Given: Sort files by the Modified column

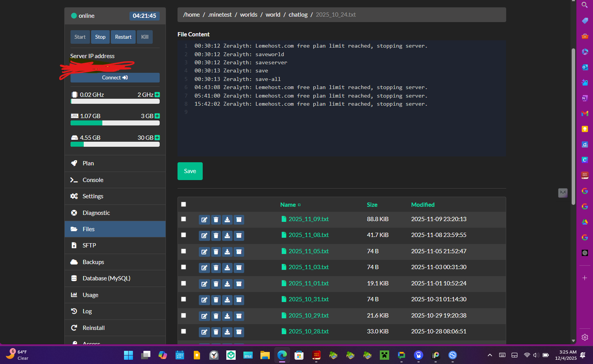Looking at the screenshot, I should tap(422, 205).
